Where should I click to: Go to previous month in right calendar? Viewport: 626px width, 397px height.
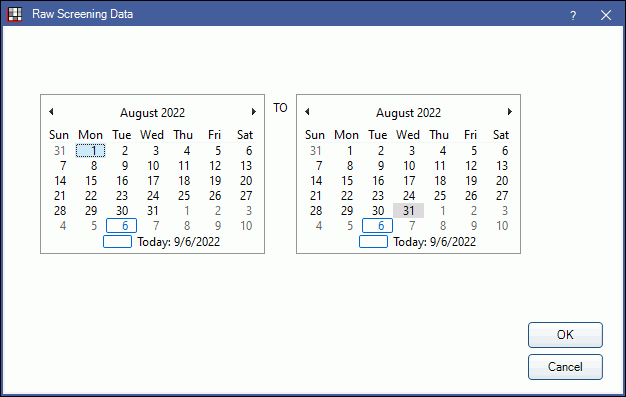[307, 112]
